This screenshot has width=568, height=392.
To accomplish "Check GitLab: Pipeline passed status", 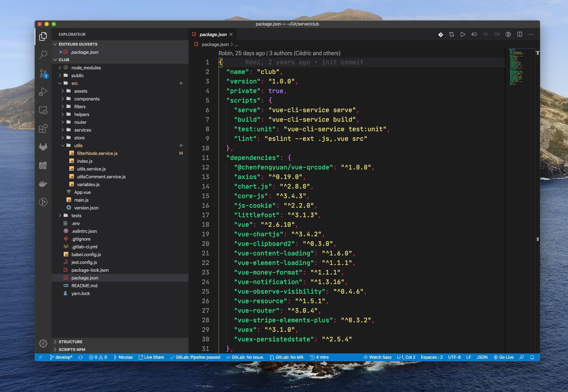I will (197, 357).
